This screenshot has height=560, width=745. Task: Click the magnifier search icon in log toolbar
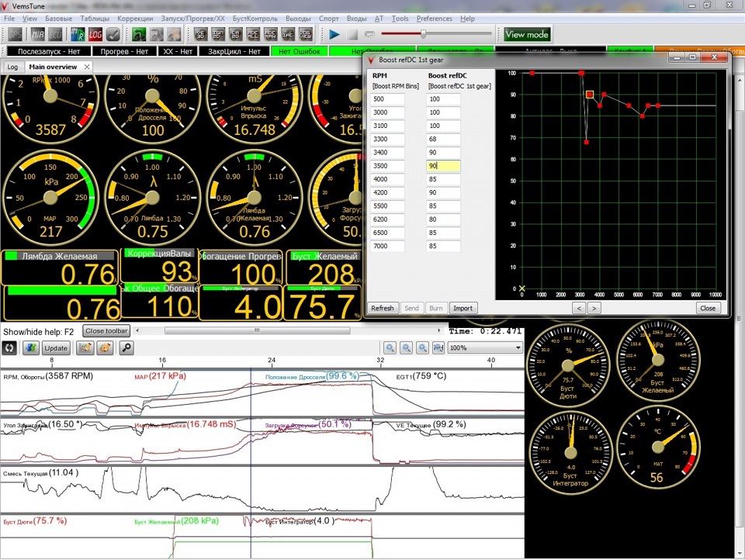126,347
